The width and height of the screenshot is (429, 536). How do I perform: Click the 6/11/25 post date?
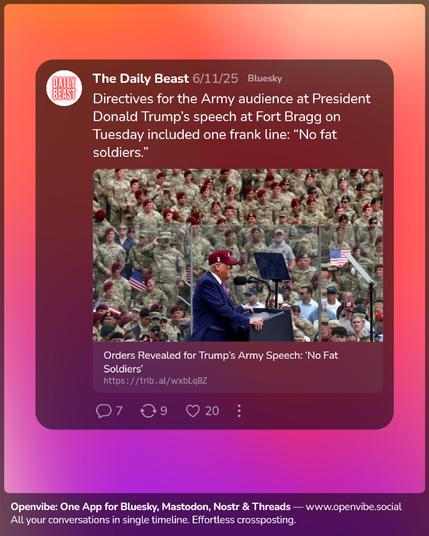[215, 79]
